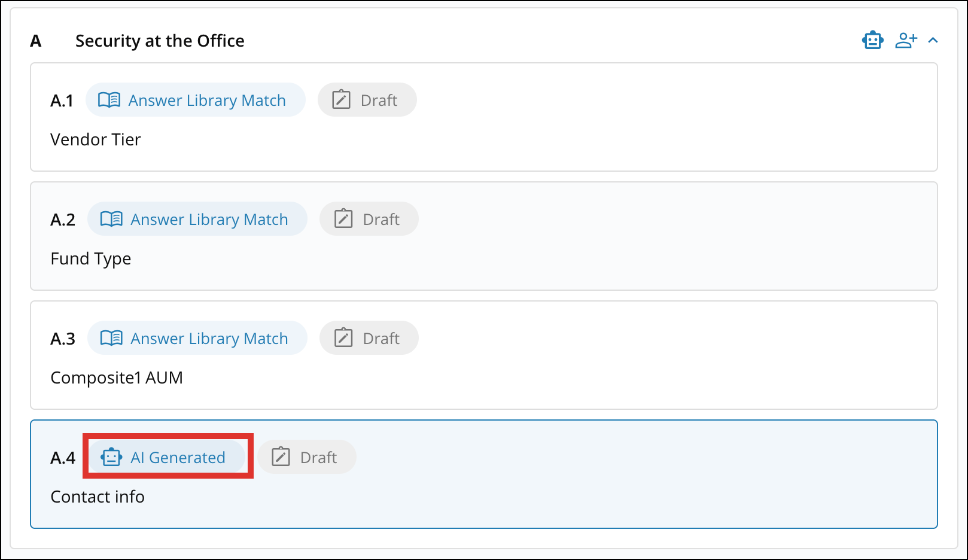Open the Answer Library Match for Composite1 AUM
This screenshot has height=560, width=968.
[x=197, y=338]
